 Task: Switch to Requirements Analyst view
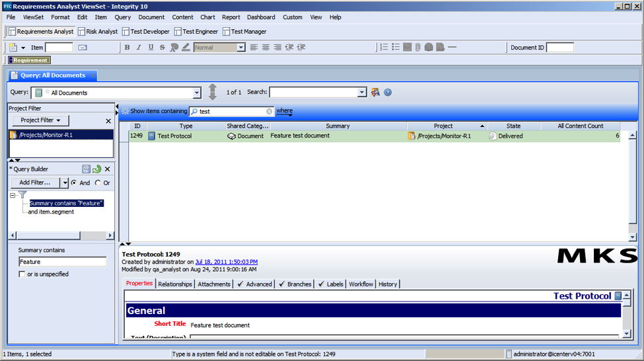tap(41, 32)
